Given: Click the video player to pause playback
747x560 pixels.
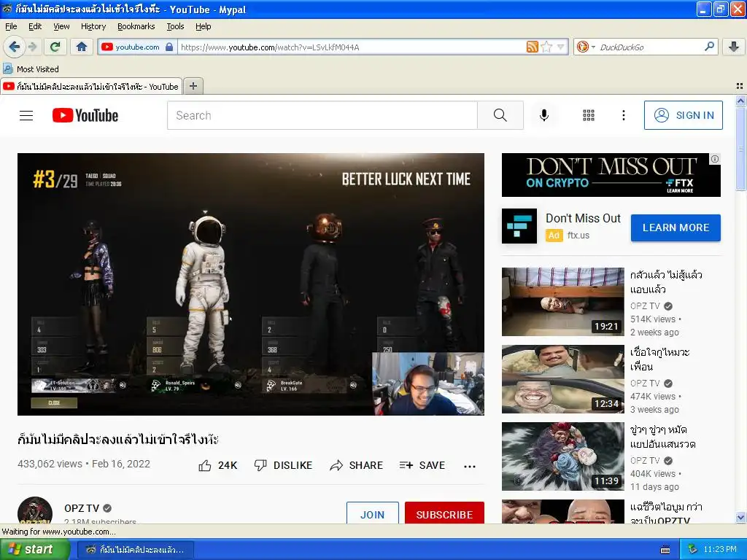Looking at the screenshot, I should point(251,284).
